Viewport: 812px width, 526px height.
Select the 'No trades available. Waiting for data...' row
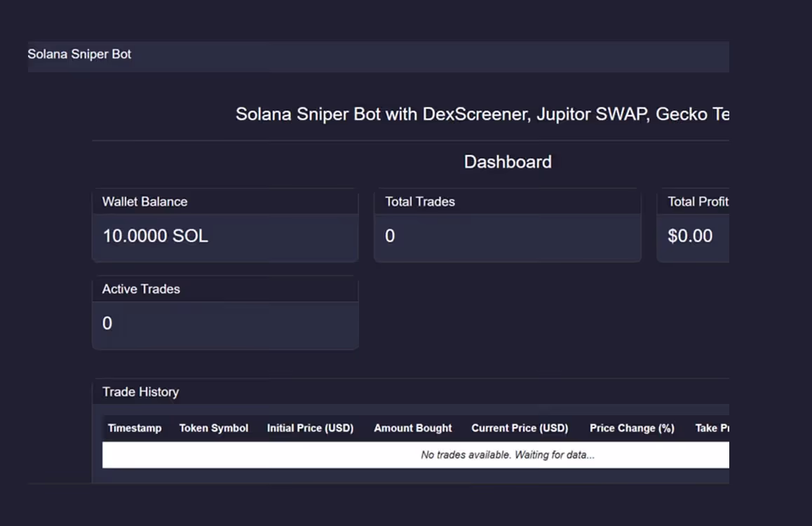click(x=416, y=455)
